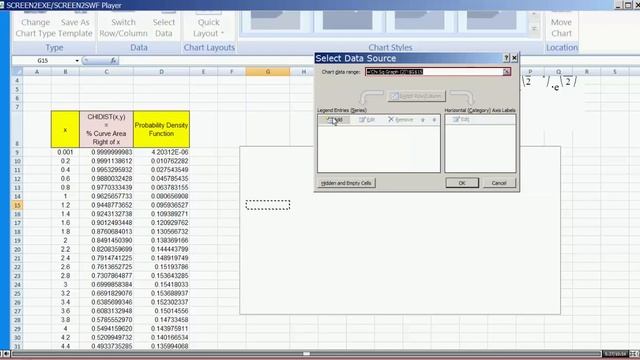The width and height of the screenshot is (640, 360).
Task: Click the yellow x header cell
Action: [65, 129]
